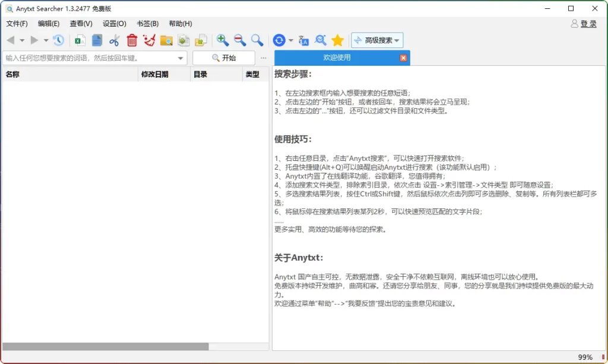Open the 书签(B) menu

click(x=148, y=24)
